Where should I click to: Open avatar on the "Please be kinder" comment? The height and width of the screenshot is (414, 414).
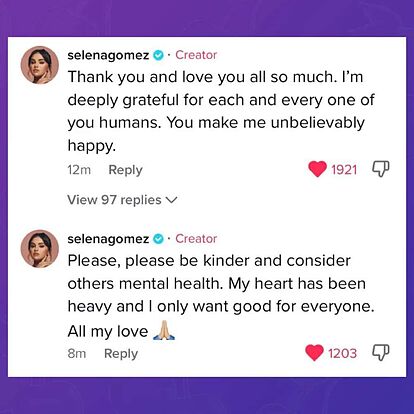click(x=40, y=249)
